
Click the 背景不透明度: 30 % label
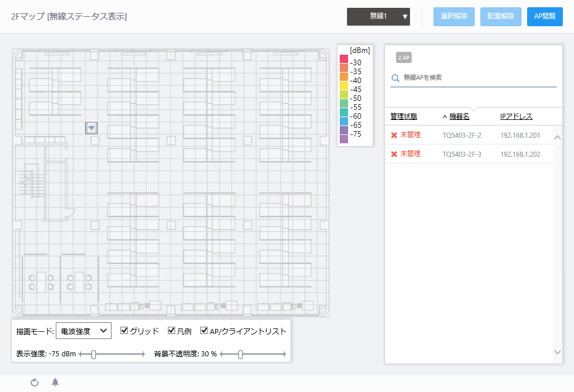[185, 354]
